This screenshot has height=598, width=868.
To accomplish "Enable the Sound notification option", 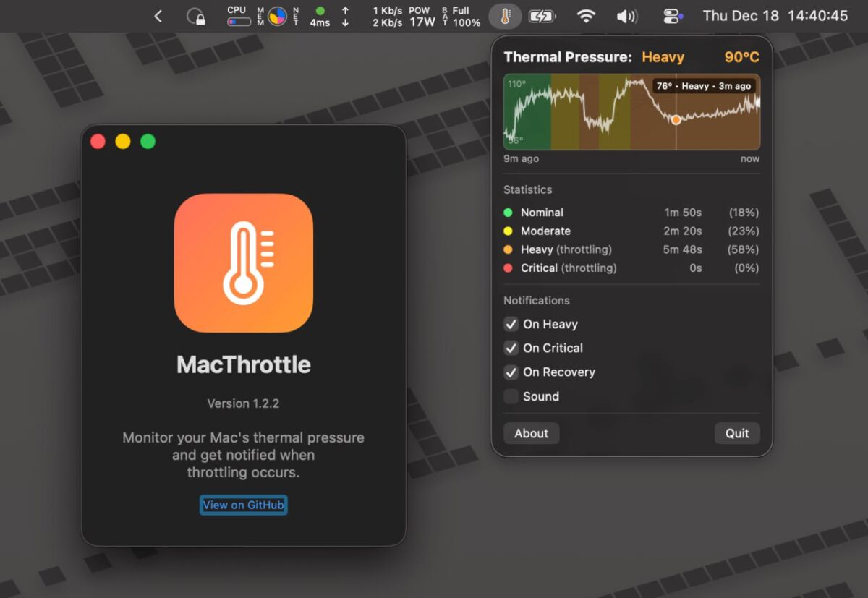I will pyautogui.click(x=511, y=396).
